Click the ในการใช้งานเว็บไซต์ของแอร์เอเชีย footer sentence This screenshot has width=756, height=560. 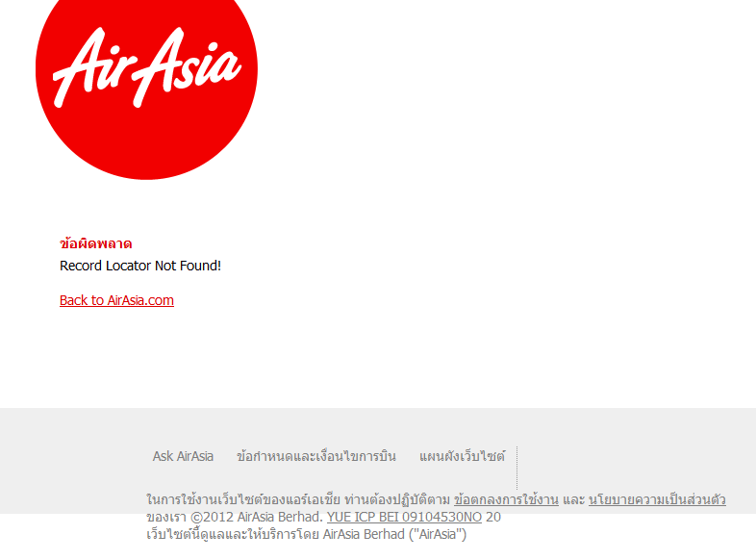[243, 499]
